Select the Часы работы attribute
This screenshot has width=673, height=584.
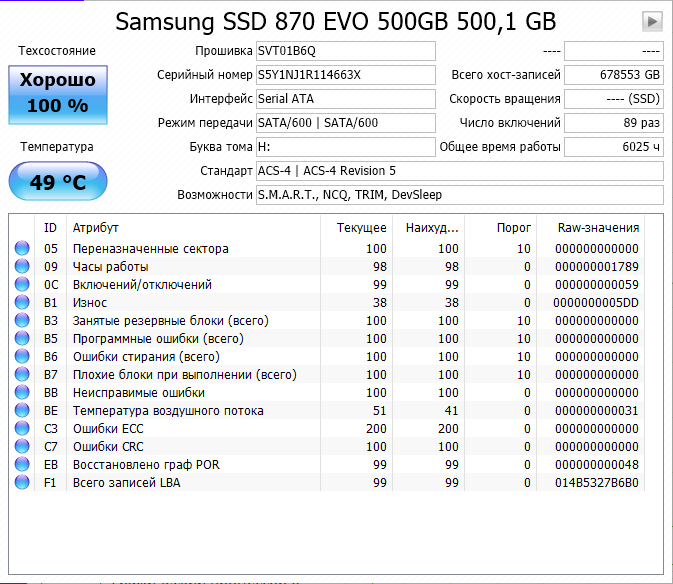coord(110,266)
